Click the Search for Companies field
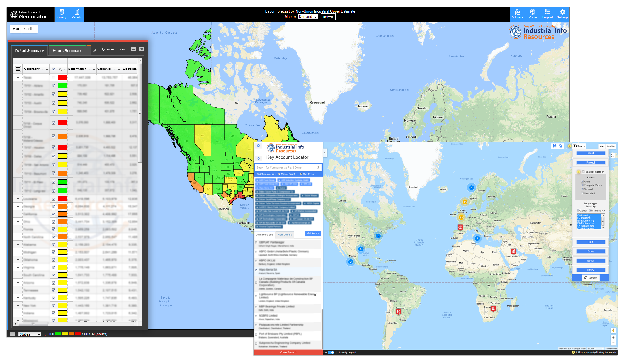Screen dimensions: 629x364 [286, 167]
